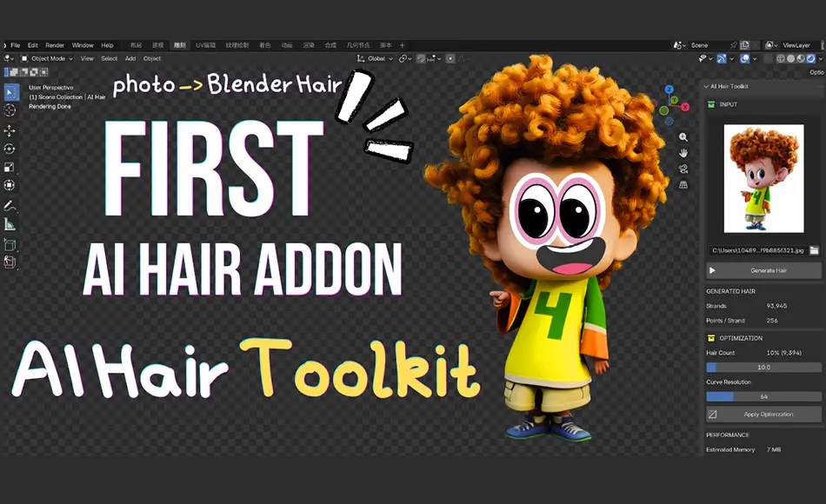Select the Annotate tool
This screenshot has width=826, height=504.
[10, 206]
